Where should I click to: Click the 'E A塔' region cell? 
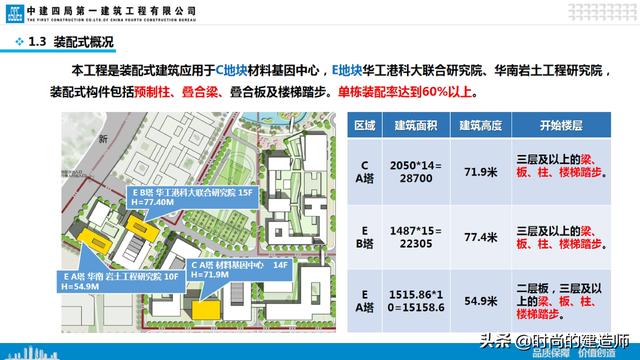[364, 301]
